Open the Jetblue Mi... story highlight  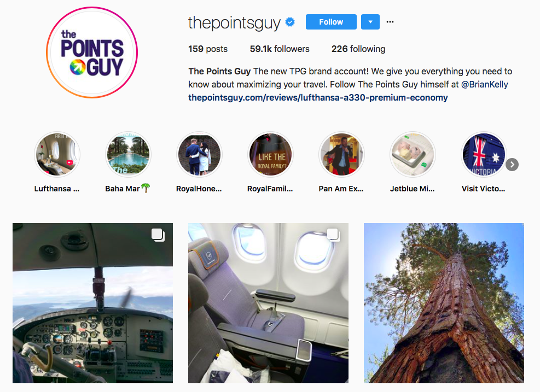413,154
